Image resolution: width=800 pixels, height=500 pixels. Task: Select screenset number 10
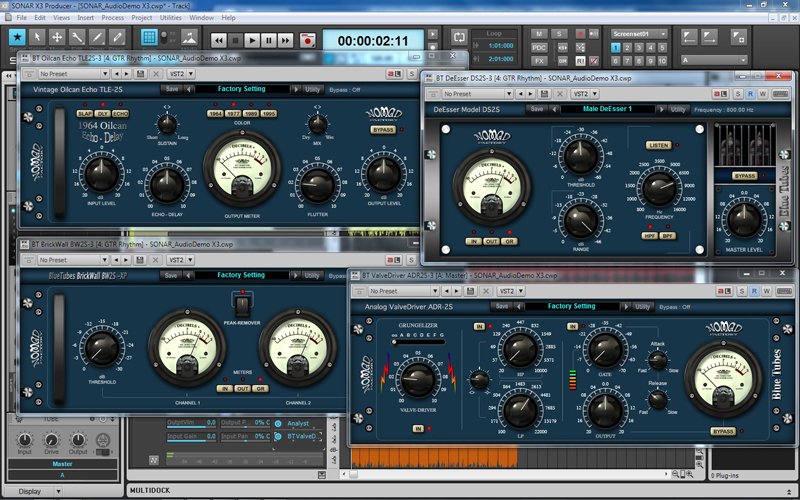coord(662,61)
